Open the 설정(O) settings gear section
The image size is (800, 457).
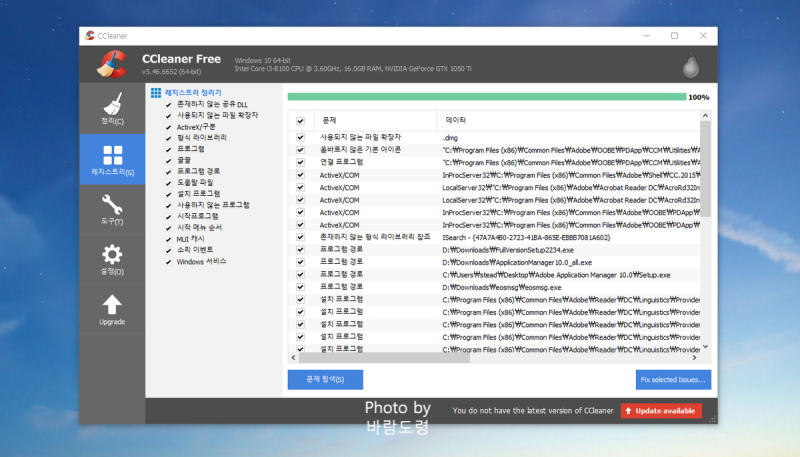(x=112, y=259)
